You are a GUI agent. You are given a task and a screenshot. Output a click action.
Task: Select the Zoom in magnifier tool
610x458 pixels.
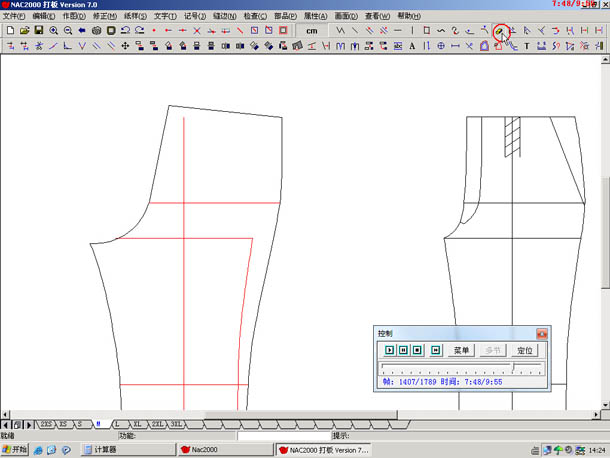[x=53, y=30]
